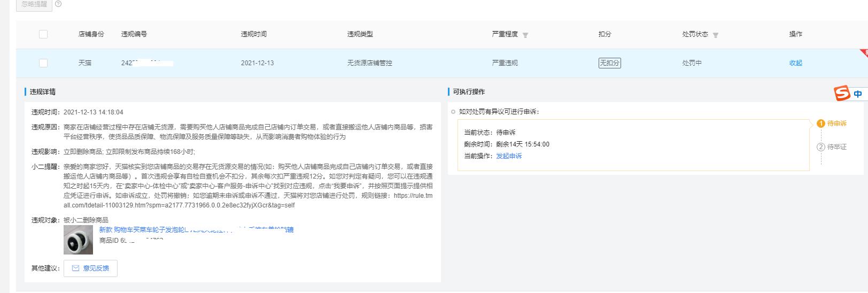
Task: Click the 无货源店铺管控 cell
Action: [x=370, y=63]
